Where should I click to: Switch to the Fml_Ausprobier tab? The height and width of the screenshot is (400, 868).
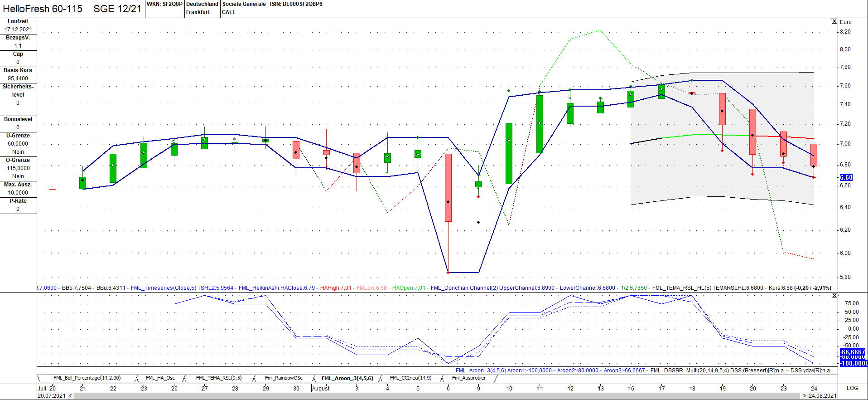[x=468, y=378]
